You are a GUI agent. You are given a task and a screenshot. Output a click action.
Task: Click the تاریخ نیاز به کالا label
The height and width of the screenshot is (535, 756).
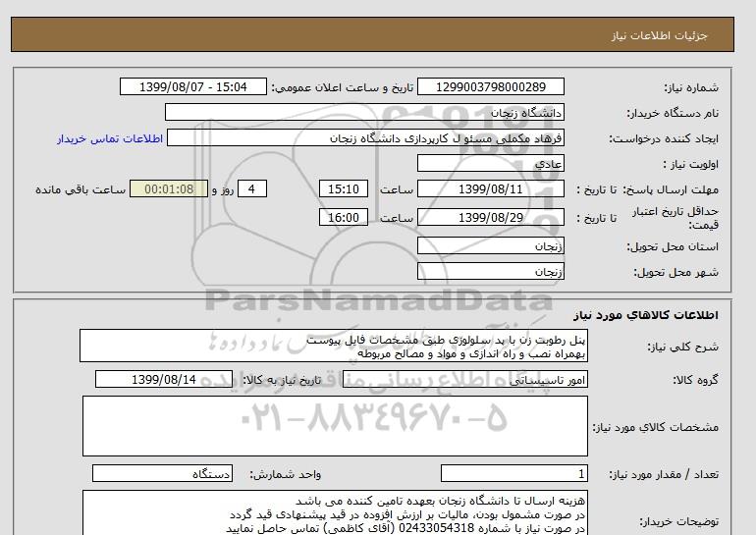click(282, 380)
